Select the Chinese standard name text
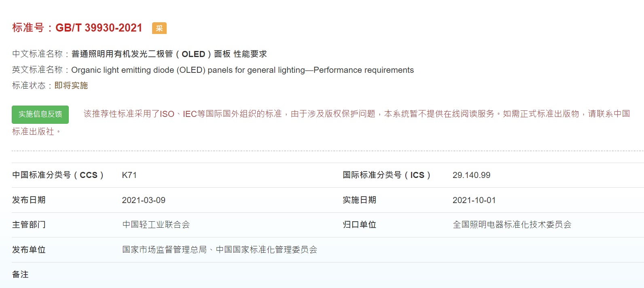The width and height of the screenshot is (644, 288). [x=169, y=54]
